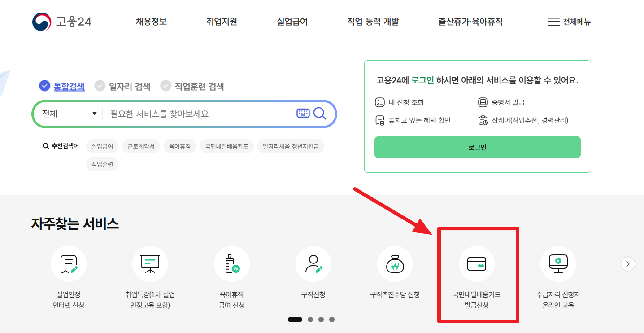Show next frequently used services arrow
The image size is (644, 333).
click(x=628, y=263)
